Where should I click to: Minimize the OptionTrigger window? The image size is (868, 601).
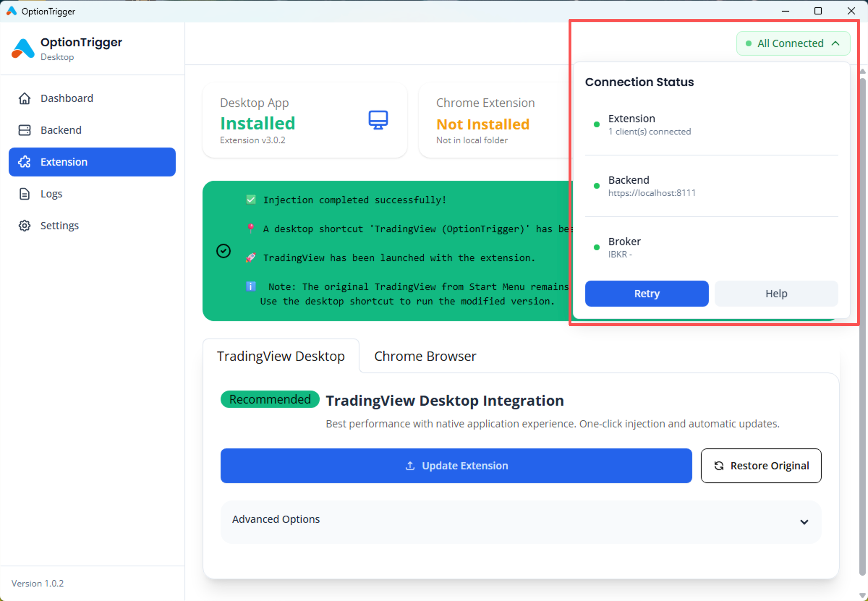[786, 11]
